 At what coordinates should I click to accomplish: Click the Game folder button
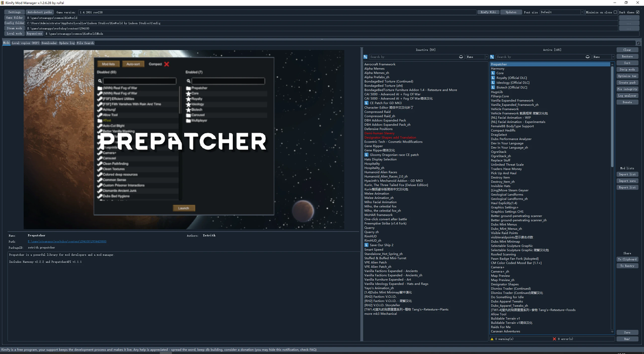[15, 18]
